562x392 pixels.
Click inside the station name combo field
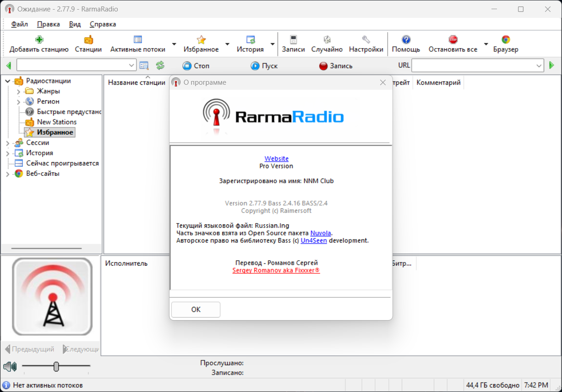point(72,65)
